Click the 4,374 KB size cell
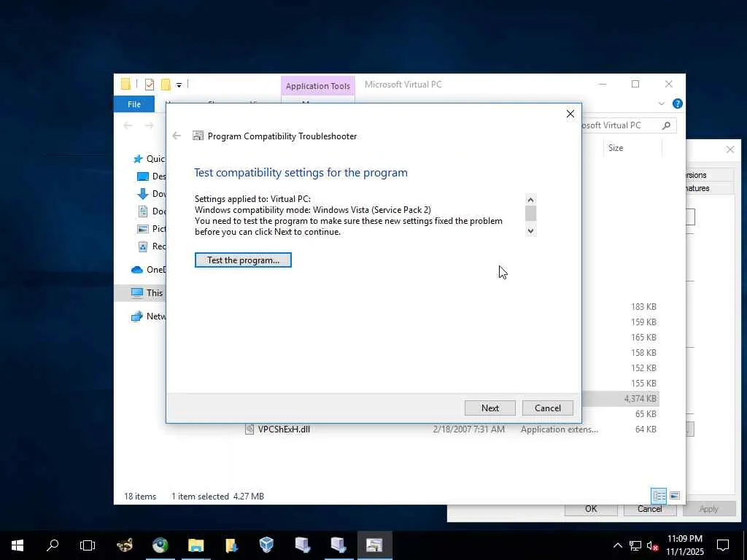Image resolution: width=747 pixels, height=560 pixels. 640,399
